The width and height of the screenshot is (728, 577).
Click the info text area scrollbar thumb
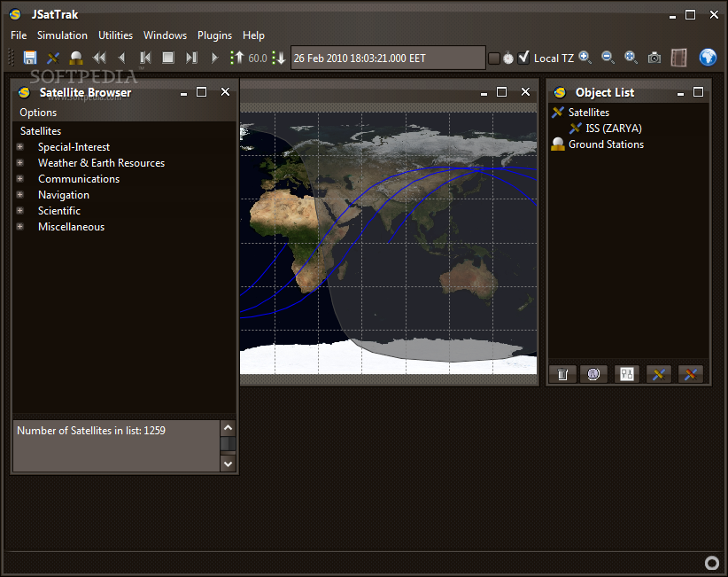228,444
